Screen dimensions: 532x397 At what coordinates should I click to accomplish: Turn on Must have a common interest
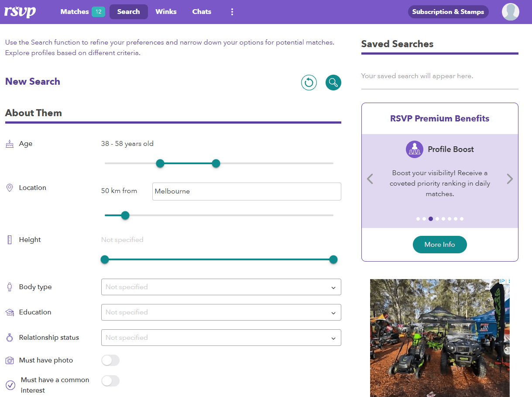pos(110,381)
